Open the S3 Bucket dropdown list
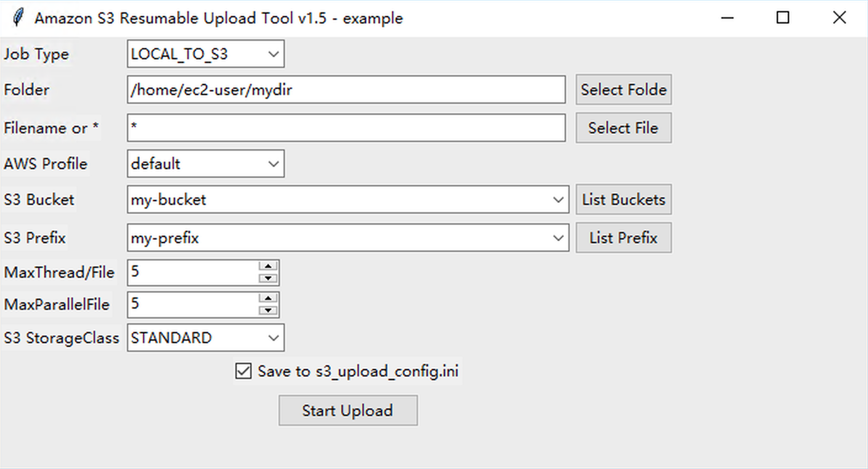Viewport: 868px width, 469px height. pos(558,200)
